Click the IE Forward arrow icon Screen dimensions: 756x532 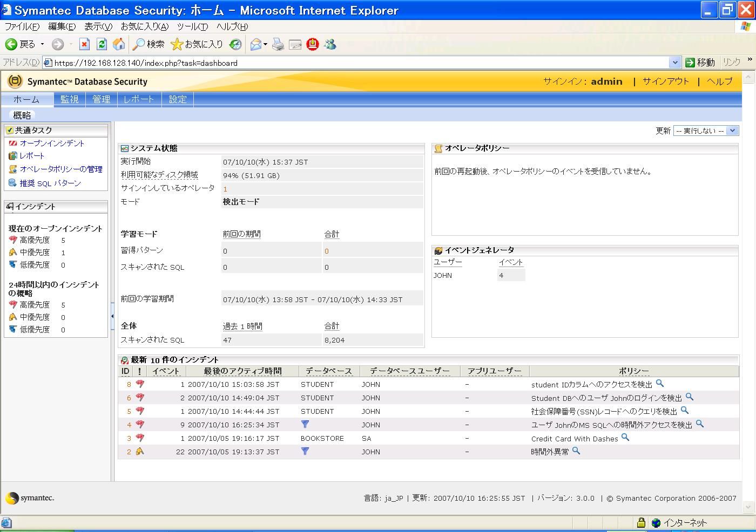tap(58, 44)
